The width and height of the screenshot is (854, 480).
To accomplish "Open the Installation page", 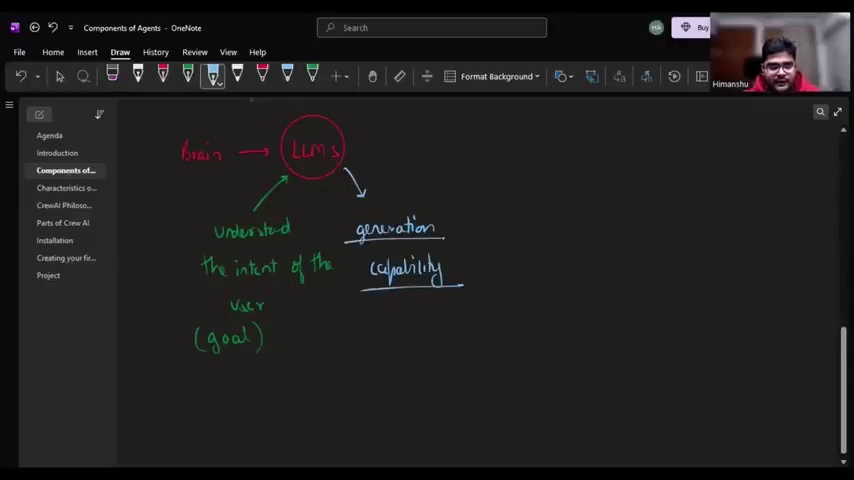I will coord(54,240).
